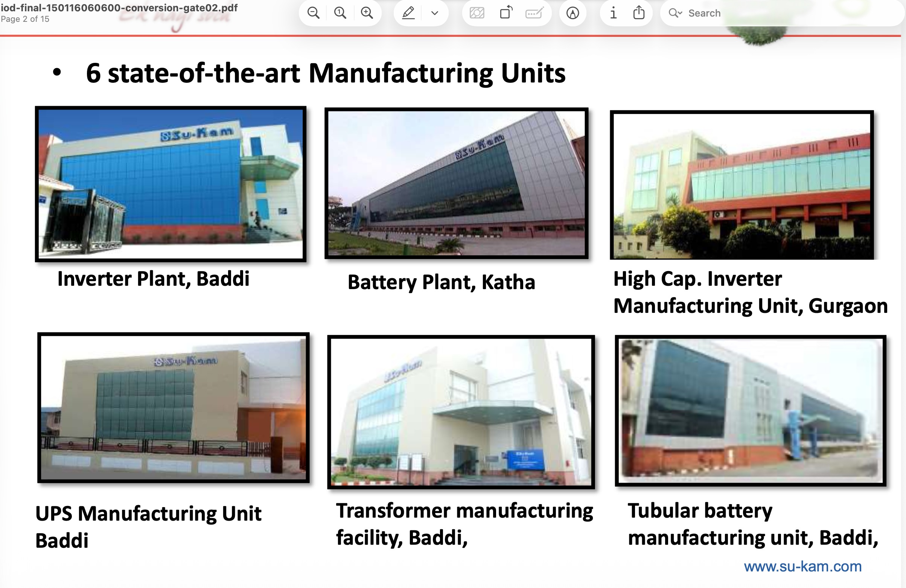Screen dimensions: 906x588
Task: Open the www.su-kam.com link
Action: (802, 566)
